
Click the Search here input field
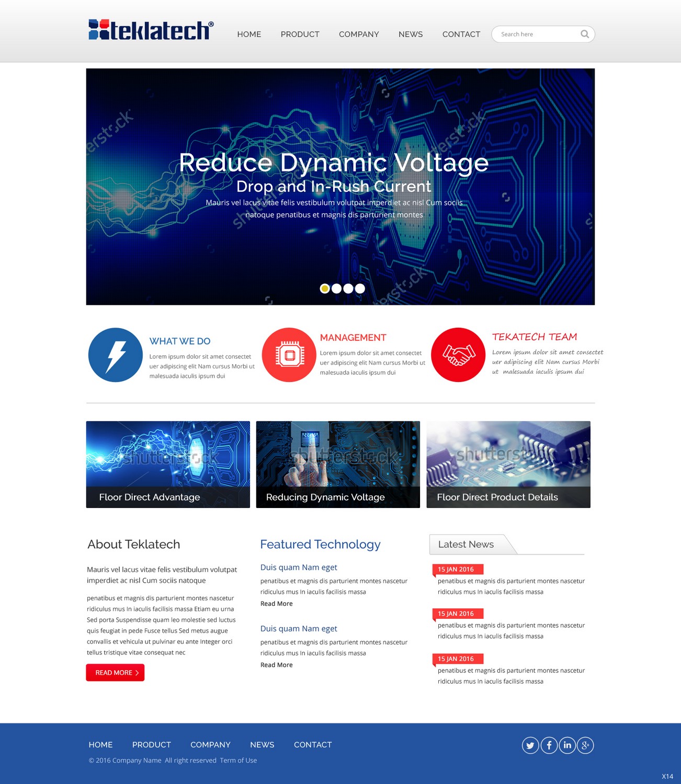[x=543, y=34]
